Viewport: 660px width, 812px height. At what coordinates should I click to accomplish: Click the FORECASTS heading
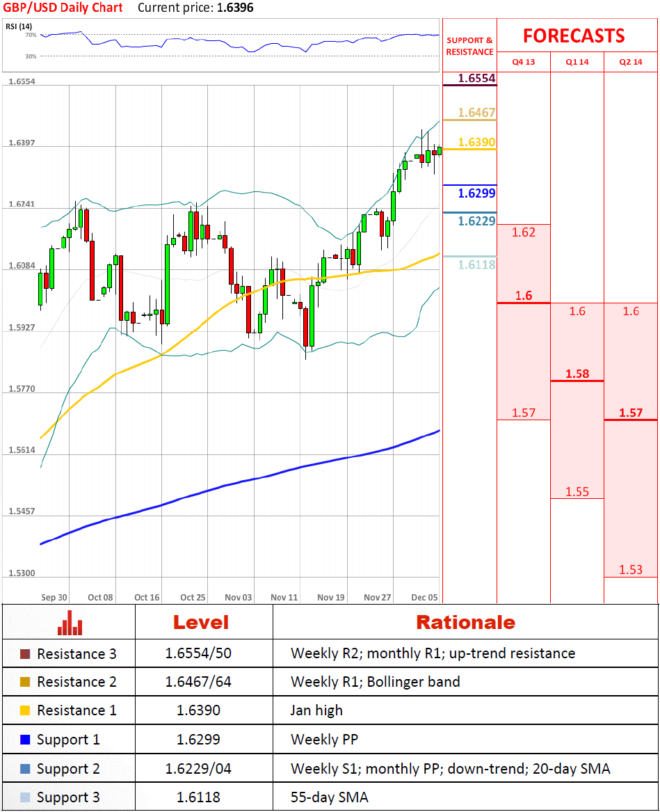(x=574, y=35)
